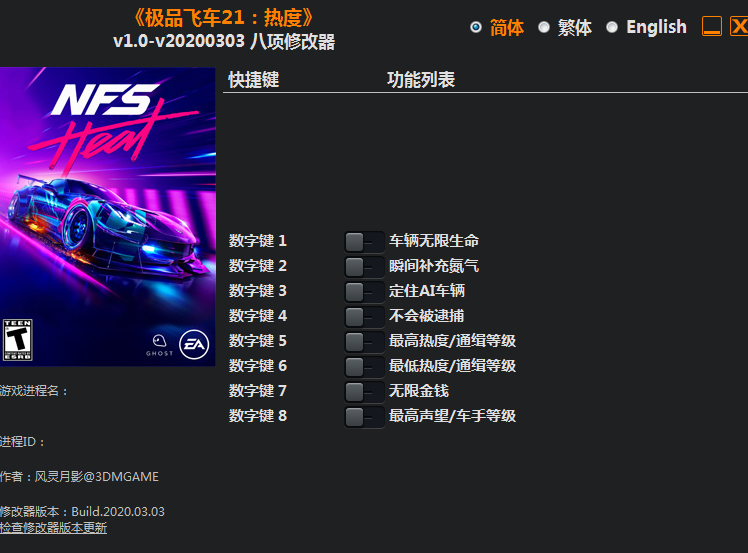Image resolution: width=748 pixels, height=553 pixels.
Task: Switch on 定住AI车辆 cheat
Action: [363, 291]
